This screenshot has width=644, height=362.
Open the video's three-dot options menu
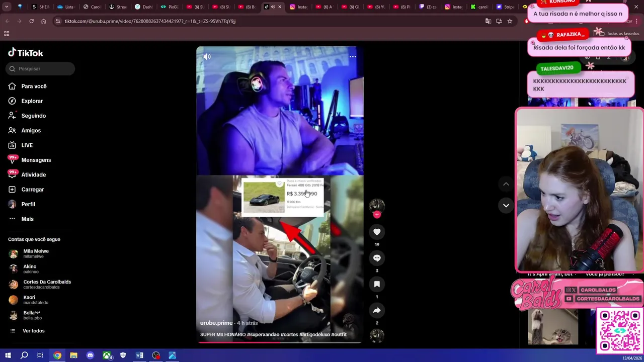tap(353, 57)
